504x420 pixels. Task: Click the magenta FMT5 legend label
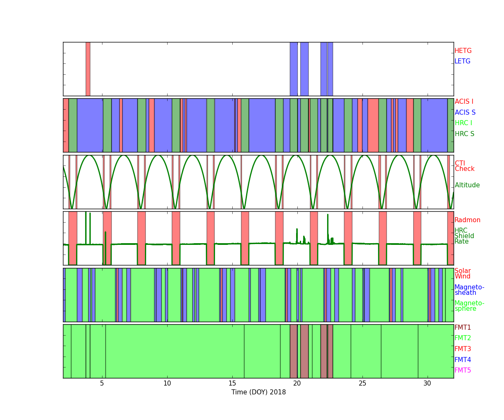click(x=462, y=370)
